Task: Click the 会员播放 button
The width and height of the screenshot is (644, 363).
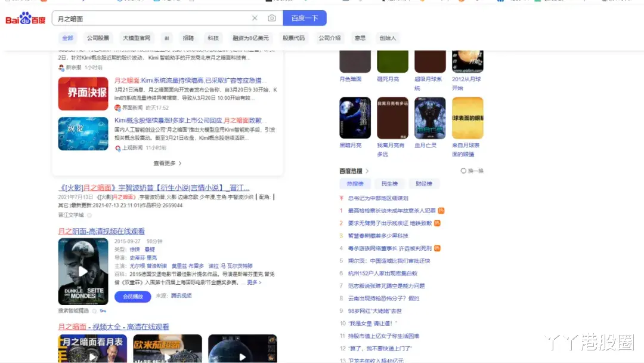Action: pos(132,296)
